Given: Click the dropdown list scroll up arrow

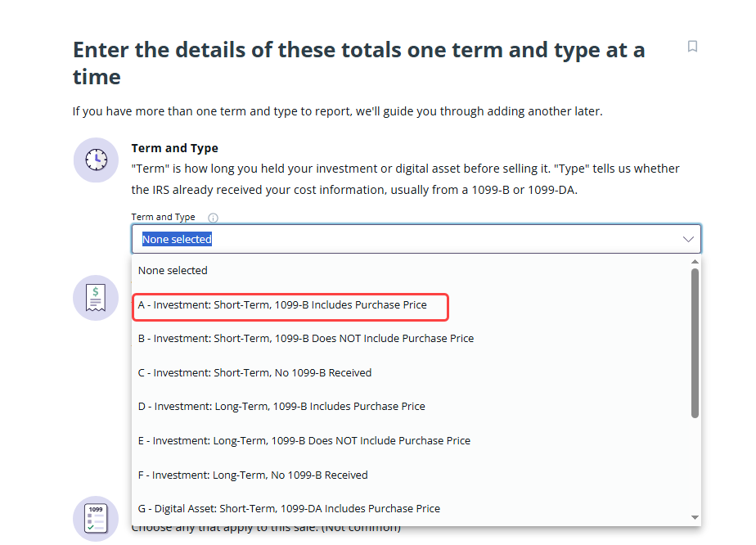Looking at the screenshot, I should [695, 261].
